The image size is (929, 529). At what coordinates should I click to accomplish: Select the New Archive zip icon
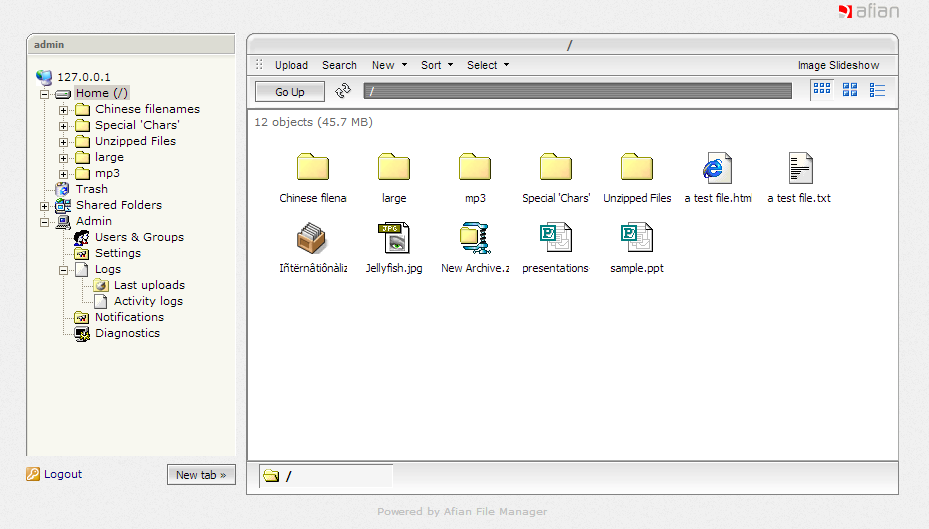tap(475, 238)
